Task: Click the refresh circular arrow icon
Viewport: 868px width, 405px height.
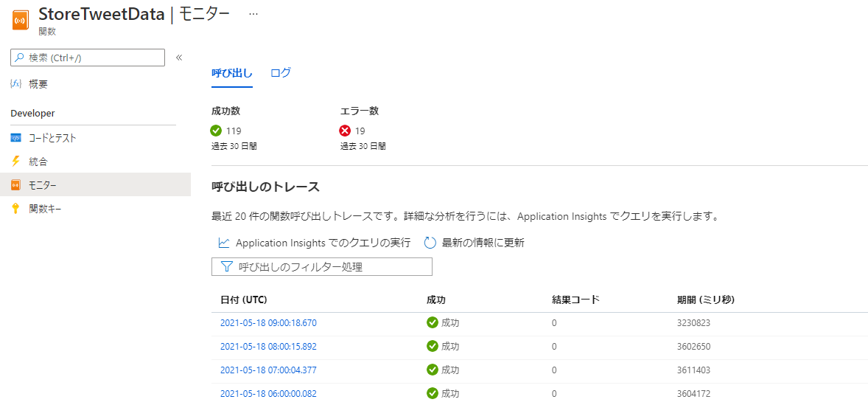Action: pyautogui.click(x=430, y=243)
